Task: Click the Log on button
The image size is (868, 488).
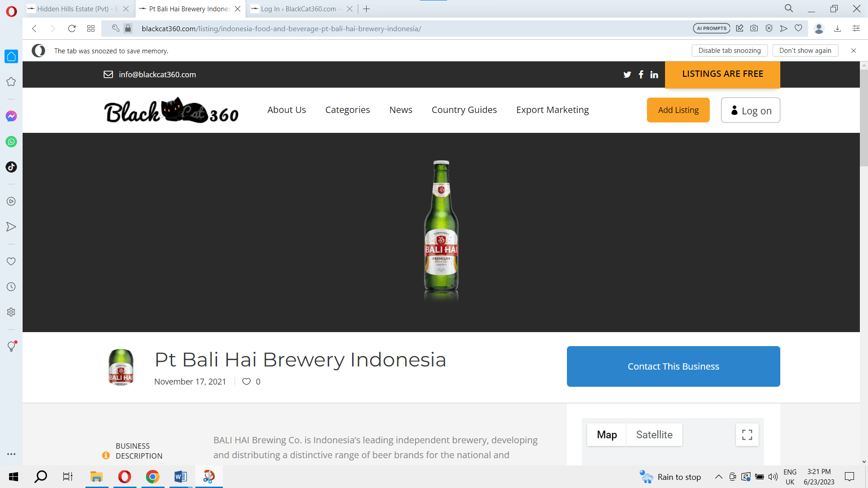Action: click(x=750, y=110)
